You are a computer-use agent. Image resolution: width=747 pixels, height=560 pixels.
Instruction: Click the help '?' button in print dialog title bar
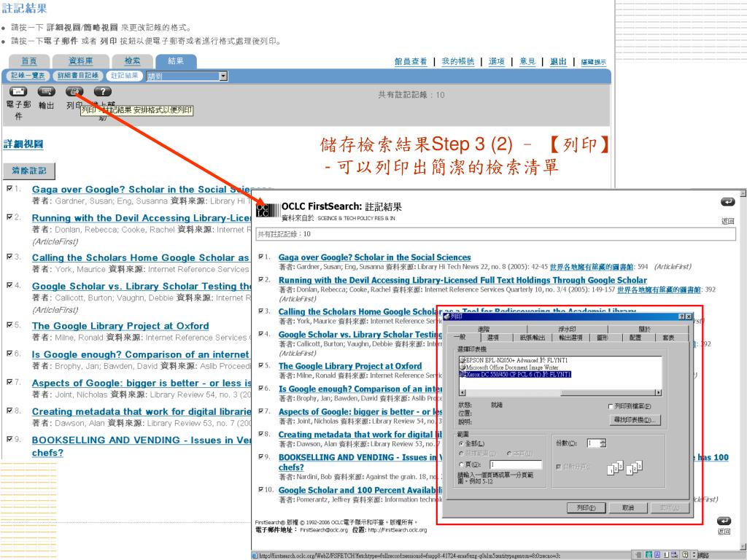pyautogui.click(x=681, y=316)
